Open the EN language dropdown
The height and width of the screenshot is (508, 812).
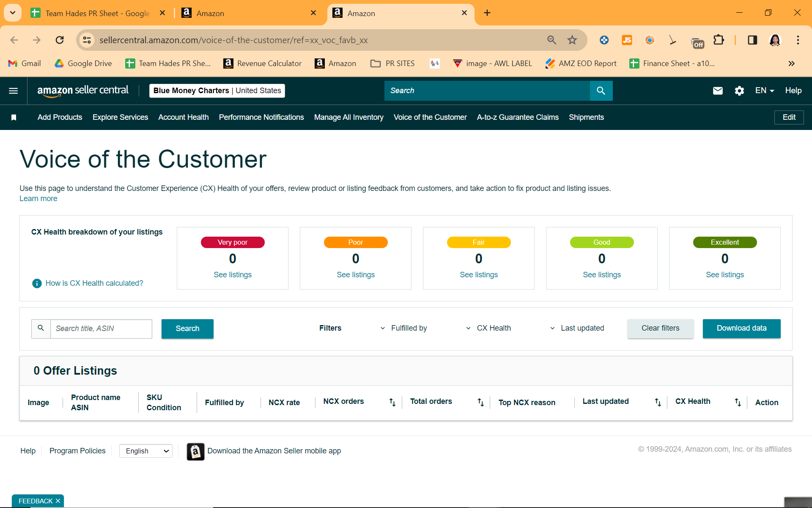click(x=765, y=91)
